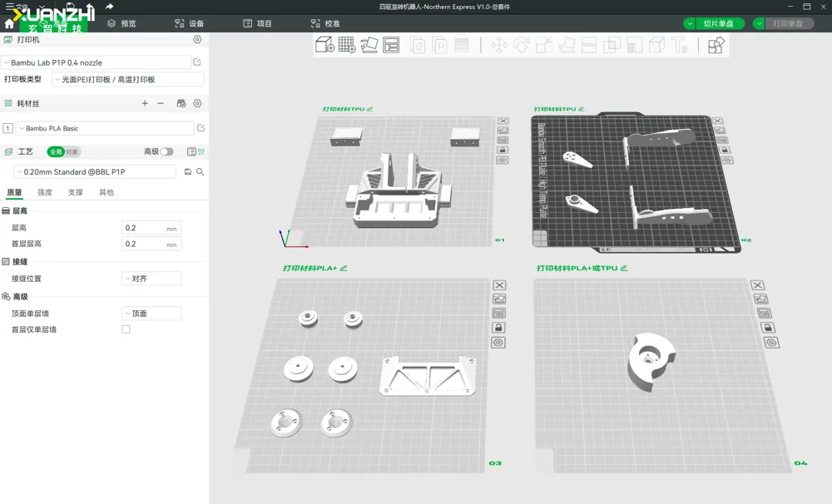Switch to the 支撑 settings tab
This screenshot has height=504, width=832.
pos(75,192)
